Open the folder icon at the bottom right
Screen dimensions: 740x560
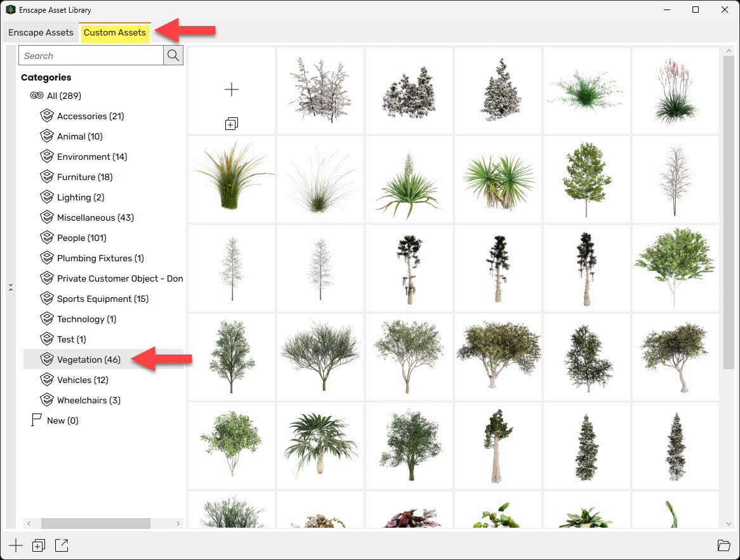[723, 545]
